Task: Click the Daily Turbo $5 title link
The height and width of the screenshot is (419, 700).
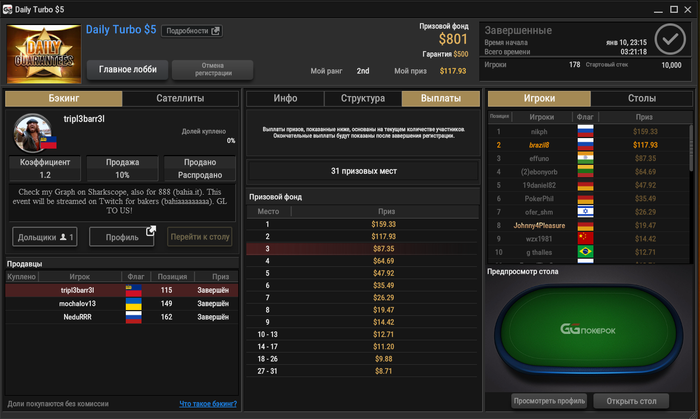Action: [121, 30]
